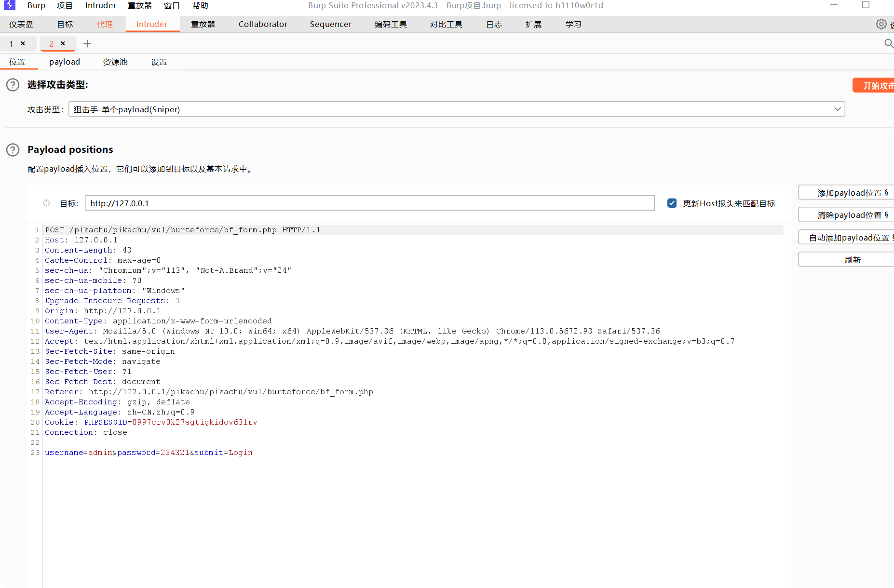Select the Intruder main tab
The width and height of the screenshot is (894, 588).
(152, 24)
